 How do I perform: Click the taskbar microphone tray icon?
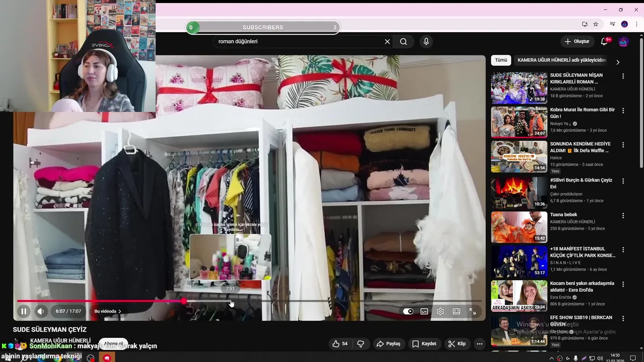pos(576,358)
